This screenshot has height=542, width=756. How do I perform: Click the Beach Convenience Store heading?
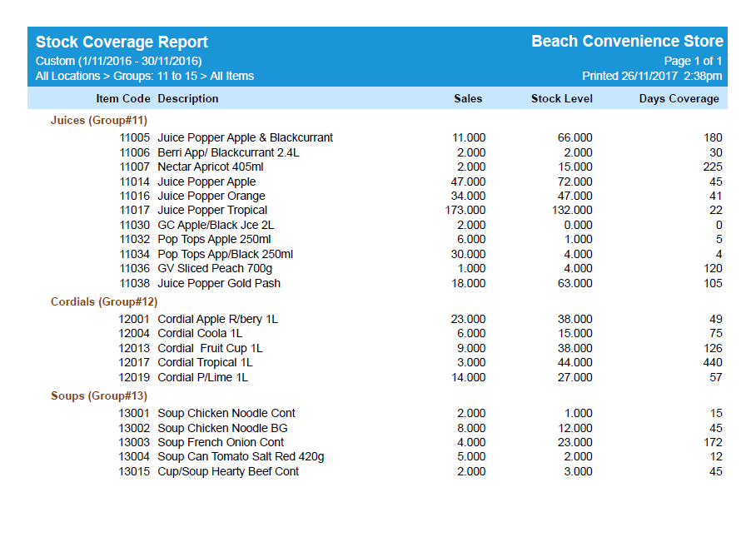627,42
